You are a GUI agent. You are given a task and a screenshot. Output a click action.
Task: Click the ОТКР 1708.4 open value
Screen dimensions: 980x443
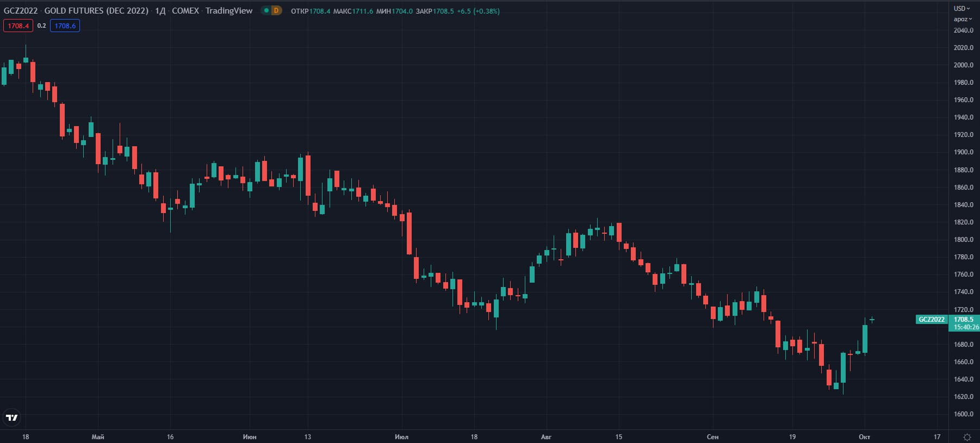click(x=311, y=11)
